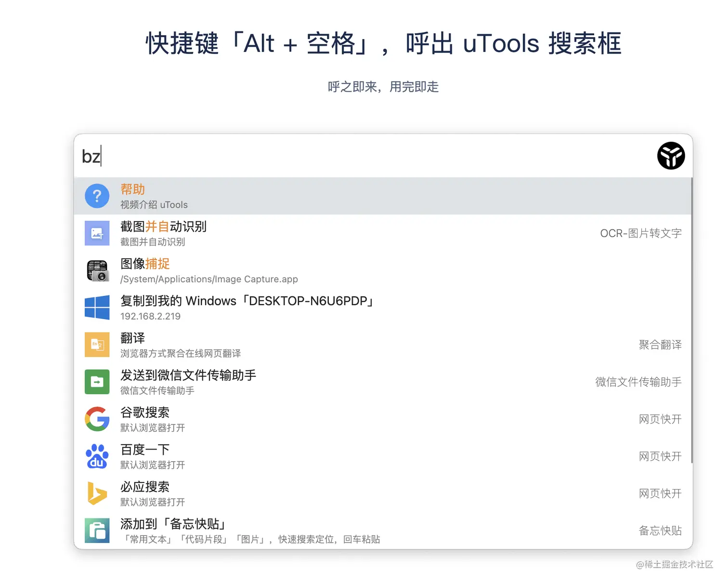This screenshot has width=728, height=584.
Task: Click the uTools logo icon in search bar
Action: point(671,156)
